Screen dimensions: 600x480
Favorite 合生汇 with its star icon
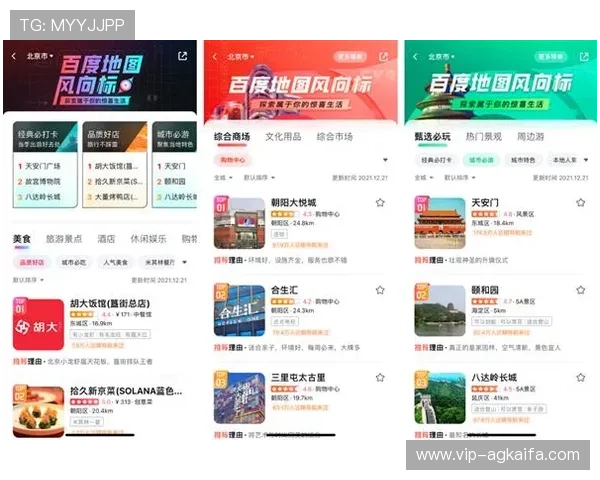380,290
